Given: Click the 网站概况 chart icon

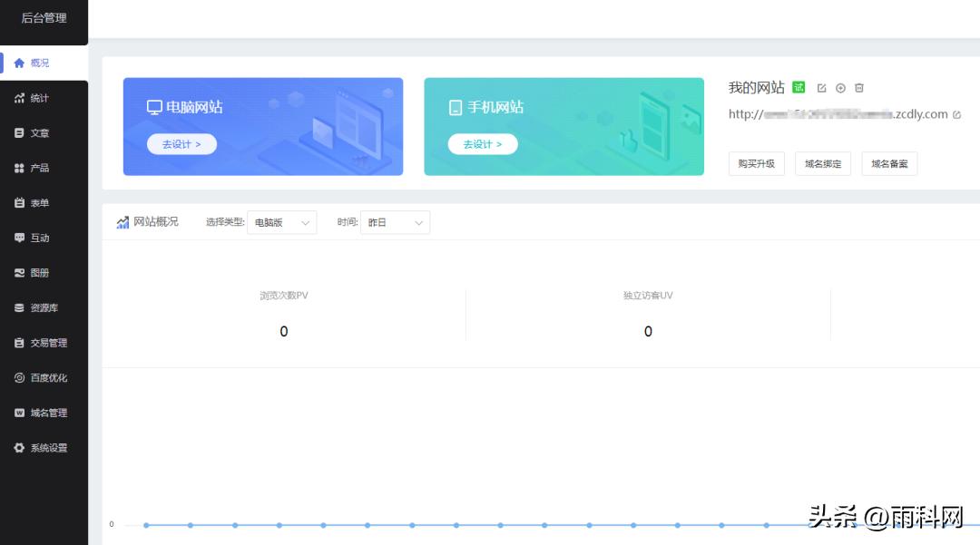Looking at the screenshot, I should (x=122, y=222).
